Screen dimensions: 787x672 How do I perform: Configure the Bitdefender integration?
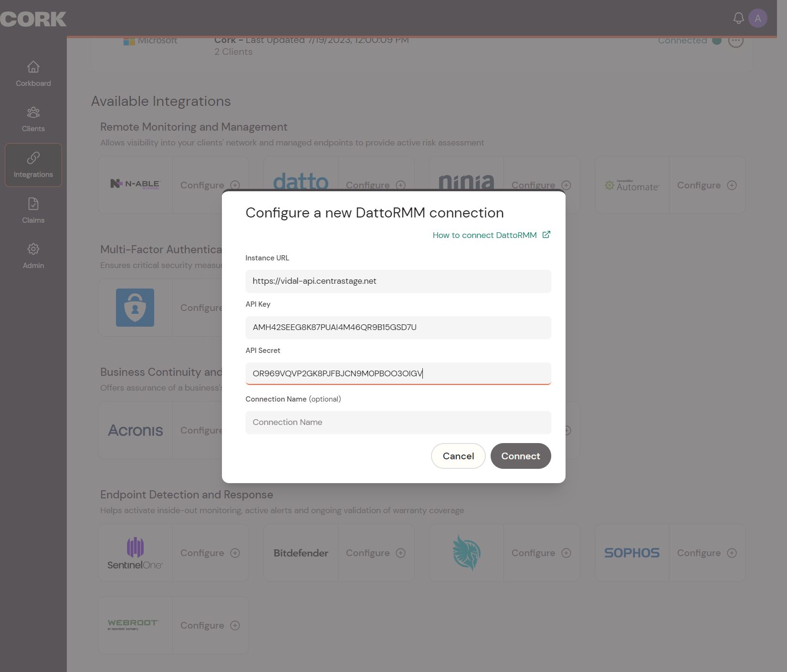click(376, 553)
